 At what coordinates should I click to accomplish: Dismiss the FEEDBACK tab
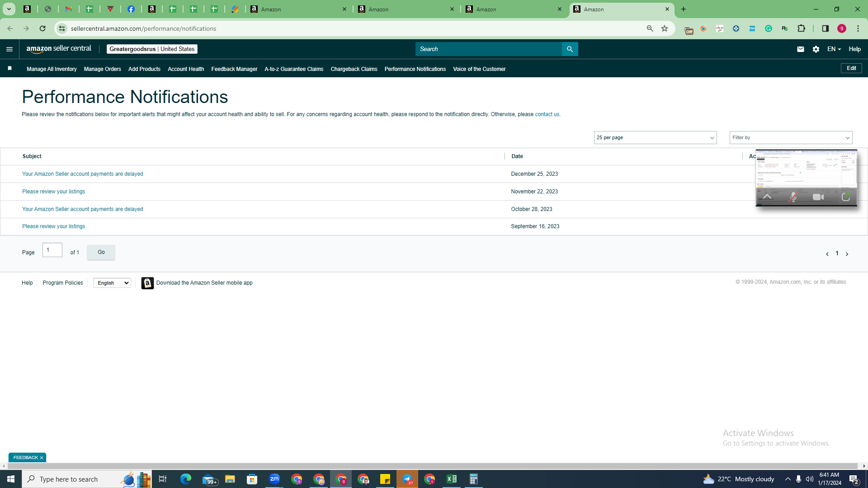tap(42, 458)
